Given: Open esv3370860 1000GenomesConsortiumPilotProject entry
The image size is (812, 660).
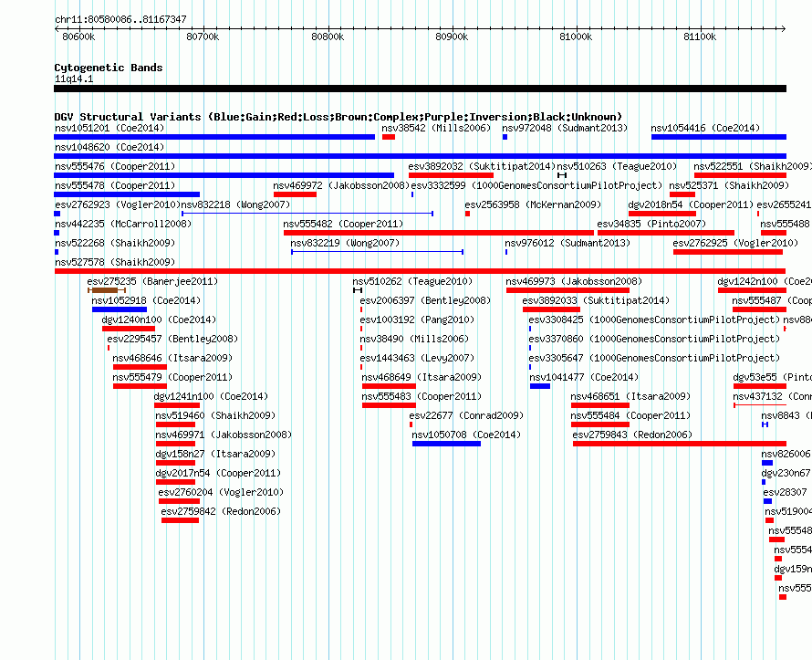Looking at the screenshot, I should [x=654, y=339].
